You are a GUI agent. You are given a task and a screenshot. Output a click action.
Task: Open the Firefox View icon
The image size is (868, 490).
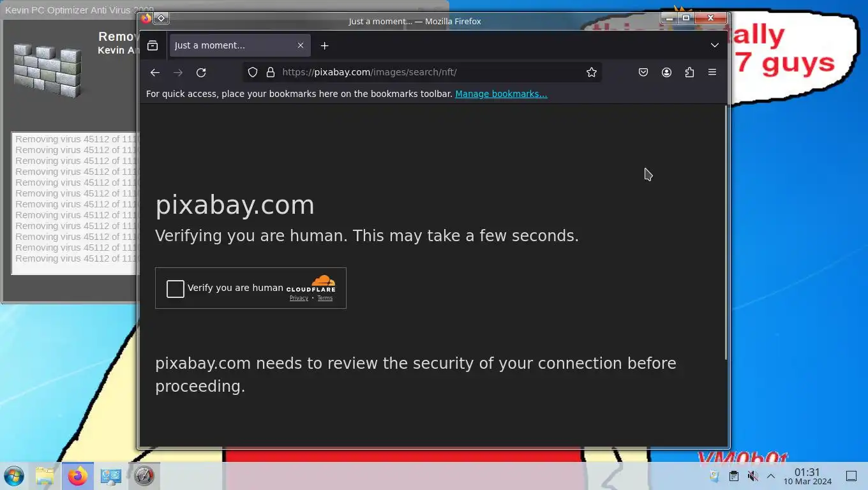click(153, 45)
